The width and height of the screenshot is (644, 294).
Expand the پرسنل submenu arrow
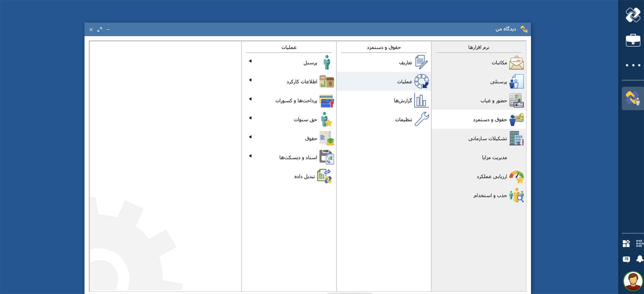click(x=250, y=61)
